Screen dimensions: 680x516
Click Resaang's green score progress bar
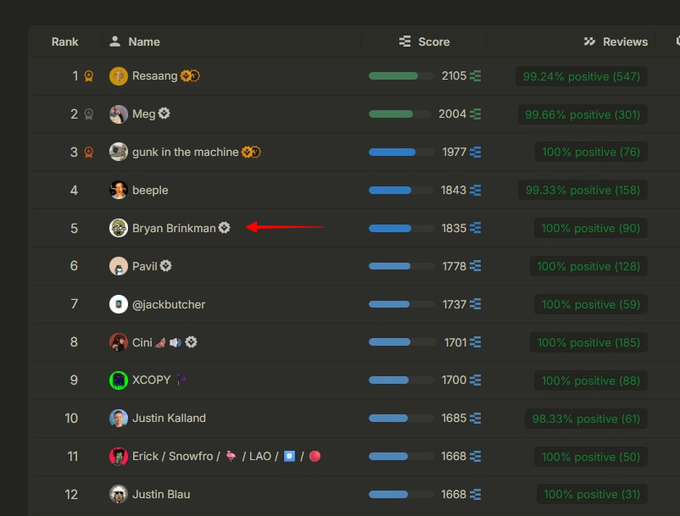(x=401, y=76)
